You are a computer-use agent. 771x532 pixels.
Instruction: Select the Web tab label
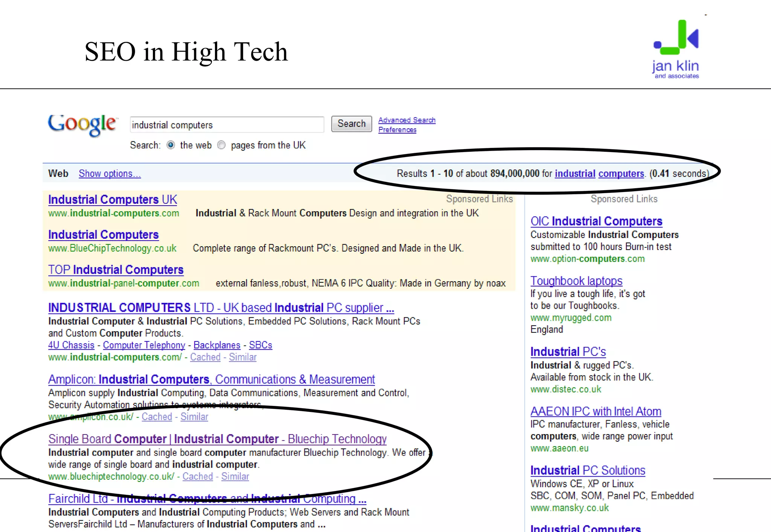click(x=58, y=174)
